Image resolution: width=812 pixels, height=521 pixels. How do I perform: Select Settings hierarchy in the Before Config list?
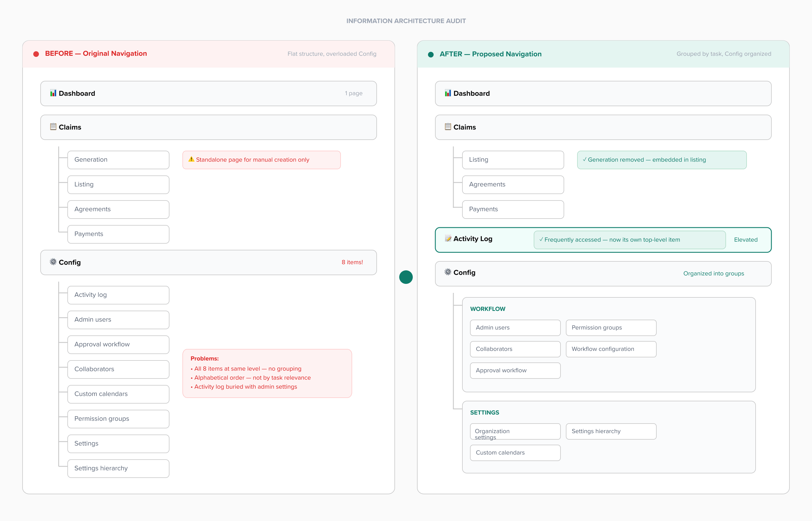(x=118, y=468)
